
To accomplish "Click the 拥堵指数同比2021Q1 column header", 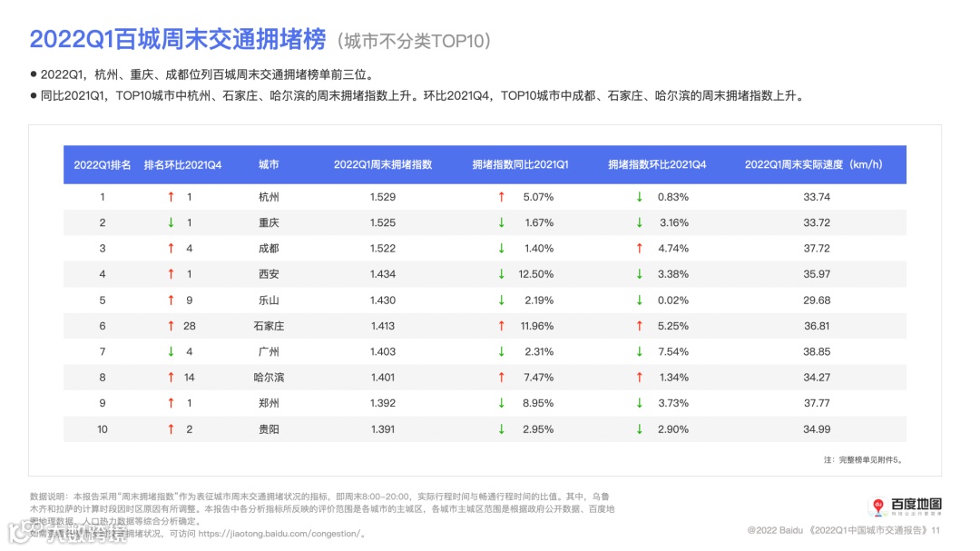I will [520, 164].
